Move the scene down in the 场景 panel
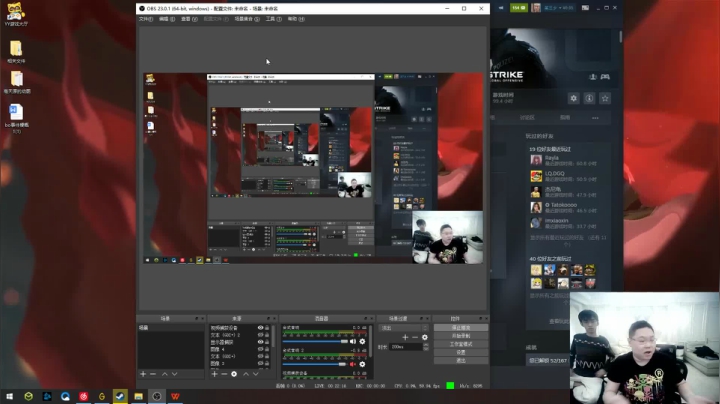720x404 pixels. [174, 374]
